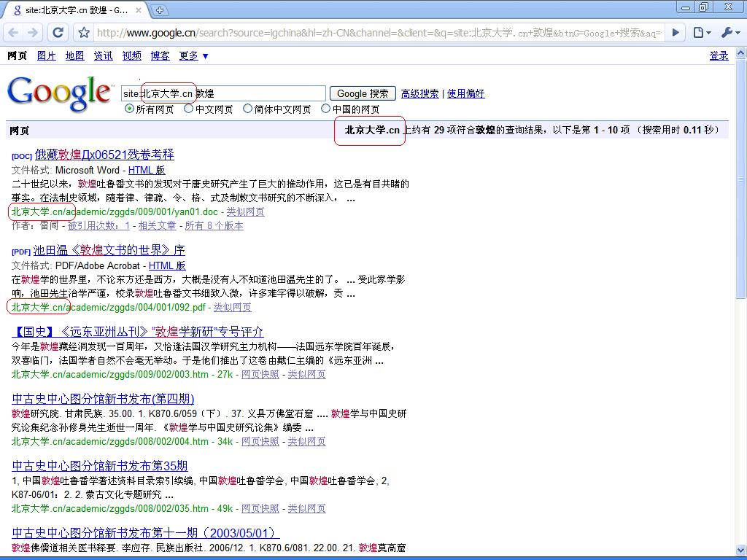747x560 pixels.
Task: Click 网页快照 for the 003.htm result
Action: click(260, 374)
